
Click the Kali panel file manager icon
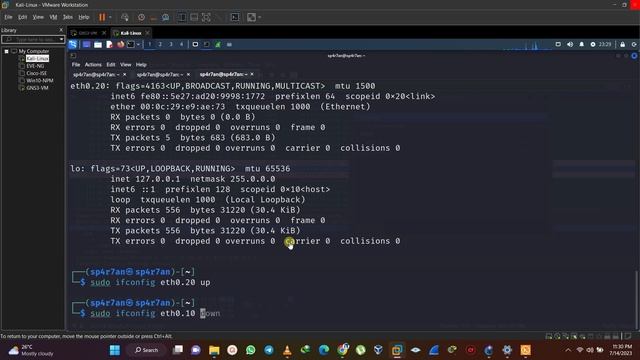pyautogui.click(x=98, y=44)
